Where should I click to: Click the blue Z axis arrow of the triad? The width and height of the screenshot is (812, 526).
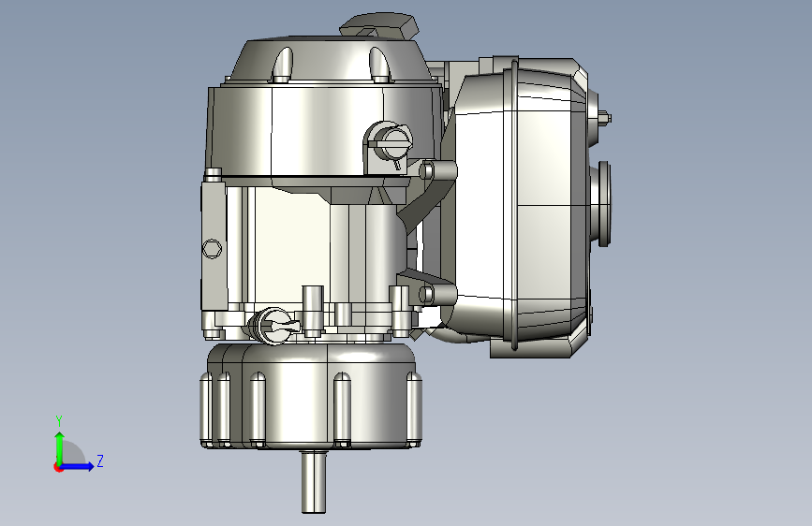coord(79,466)
